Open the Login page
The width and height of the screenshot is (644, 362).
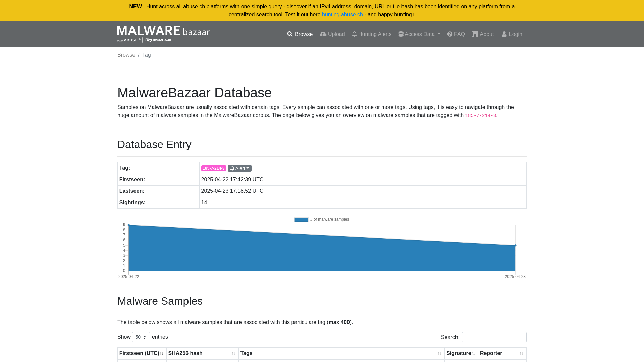(x=512, y=34)
